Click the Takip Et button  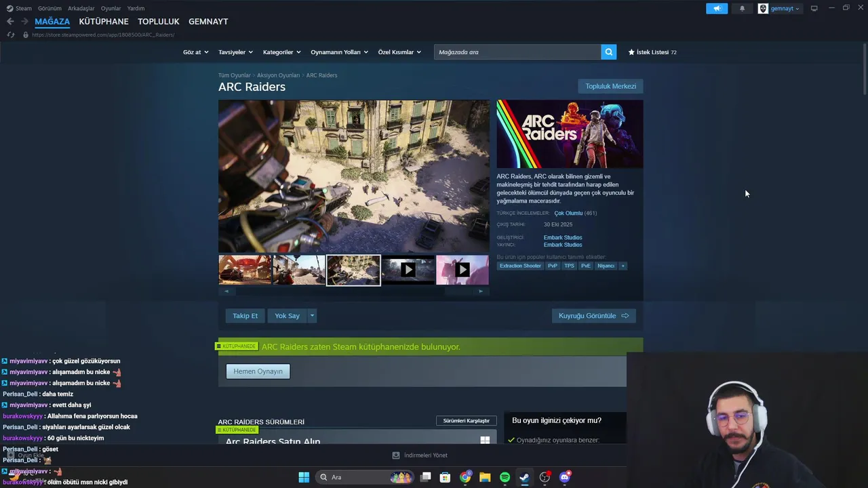coord(245,316)
